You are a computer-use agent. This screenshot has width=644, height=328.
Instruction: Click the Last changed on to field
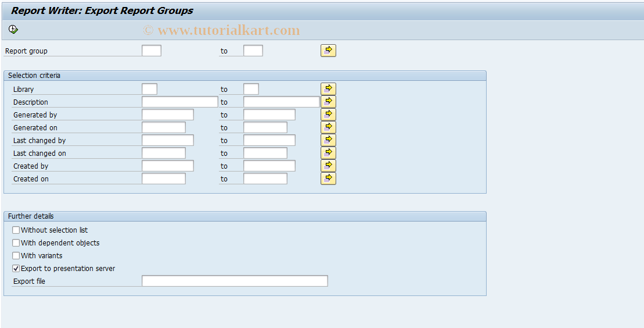click(265, 153)
